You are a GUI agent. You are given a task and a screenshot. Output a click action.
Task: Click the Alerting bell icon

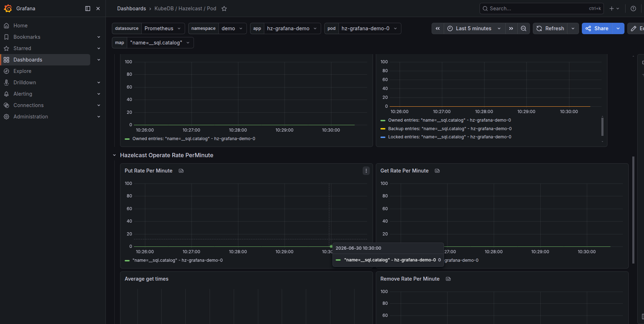point(6,94)
